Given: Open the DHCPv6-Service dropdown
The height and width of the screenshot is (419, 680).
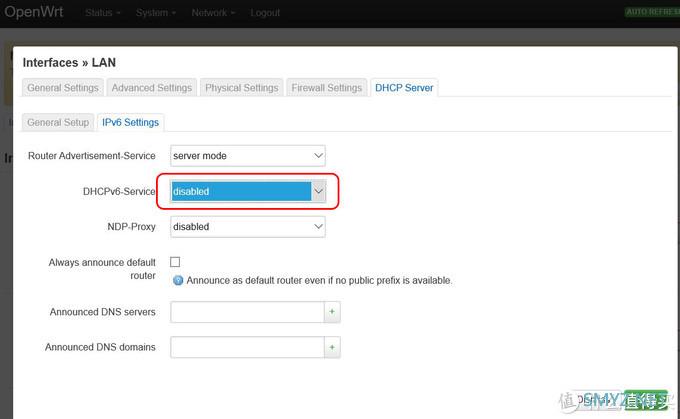Looking at the screenshot, I should pyautogui.click(x=248, y=191).
